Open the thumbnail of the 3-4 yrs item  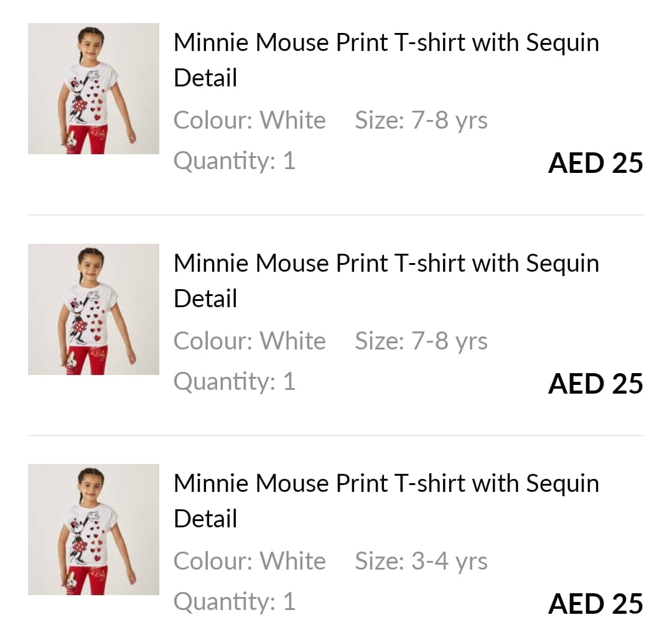(93, 529)
